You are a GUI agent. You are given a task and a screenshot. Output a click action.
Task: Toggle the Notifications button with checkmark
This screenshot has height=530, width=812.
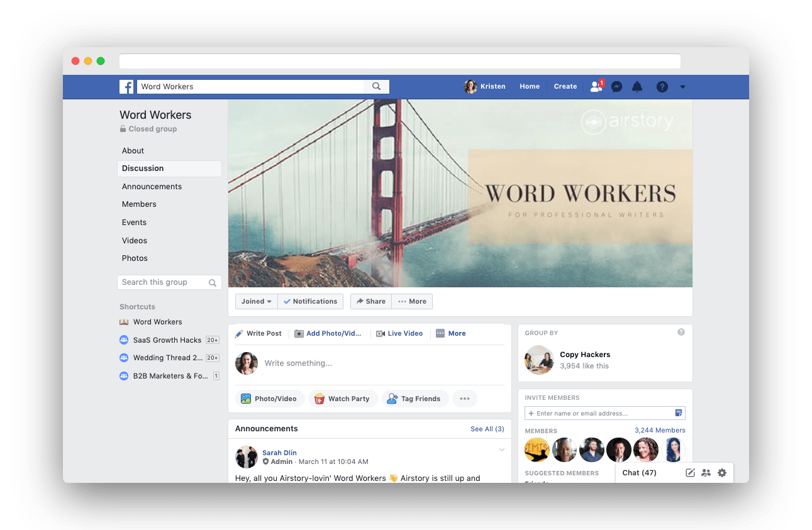311,302
